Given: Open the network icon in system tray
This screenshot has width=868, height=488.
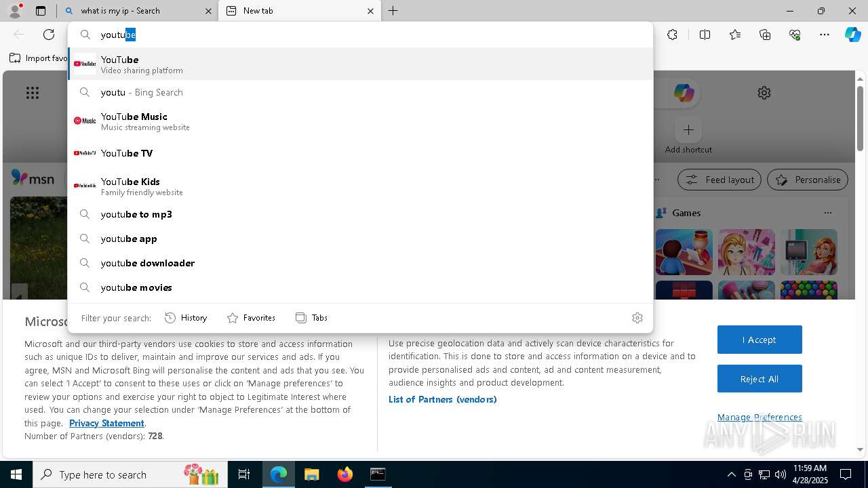Looking at the screenshot, I should click(764, 474).
